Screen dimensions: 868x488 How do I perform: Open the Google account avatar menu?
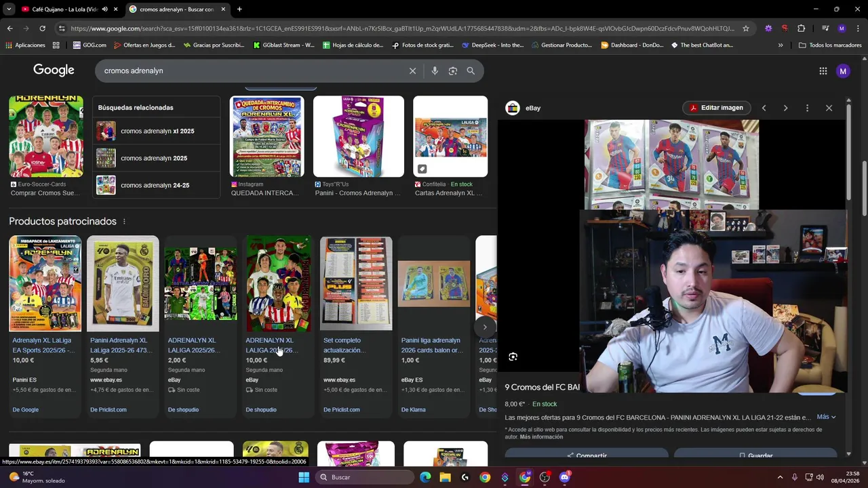[x=843, y=70]
